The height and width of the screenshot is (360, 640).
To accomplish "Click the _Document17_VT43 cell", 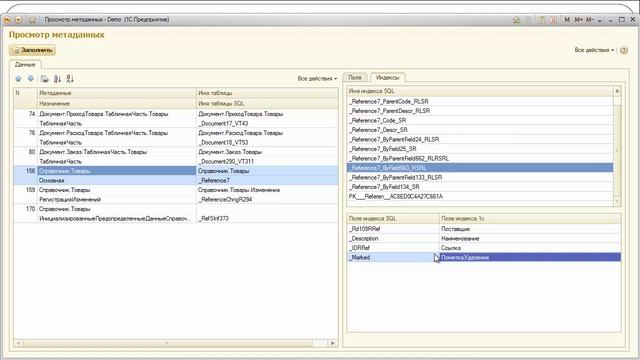I will coord(267,123).
